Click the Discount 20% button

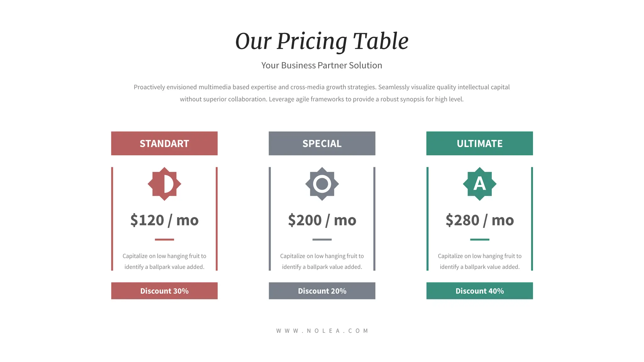pos(322,291)
